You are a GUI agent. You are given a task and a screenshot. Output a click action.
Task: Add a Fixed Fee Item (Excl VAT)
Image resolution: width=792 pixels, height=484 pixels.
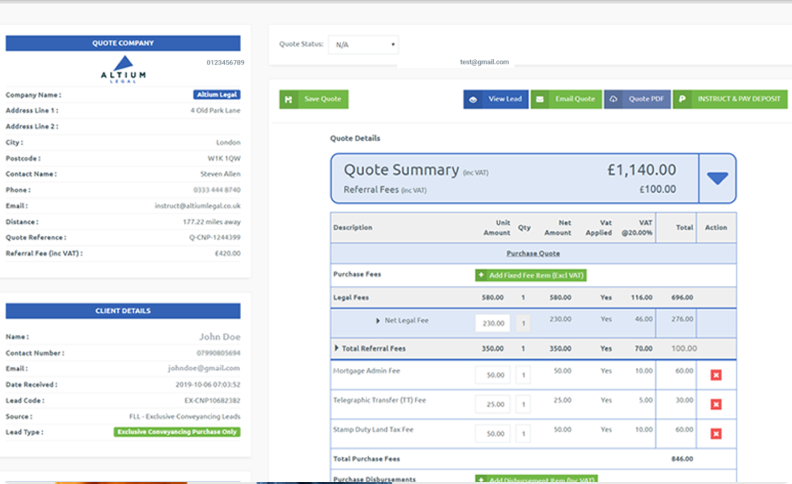coord(531,275)
